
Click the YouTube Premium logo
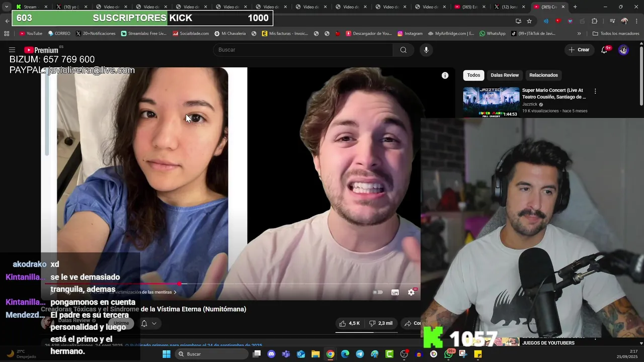(41, 50)
